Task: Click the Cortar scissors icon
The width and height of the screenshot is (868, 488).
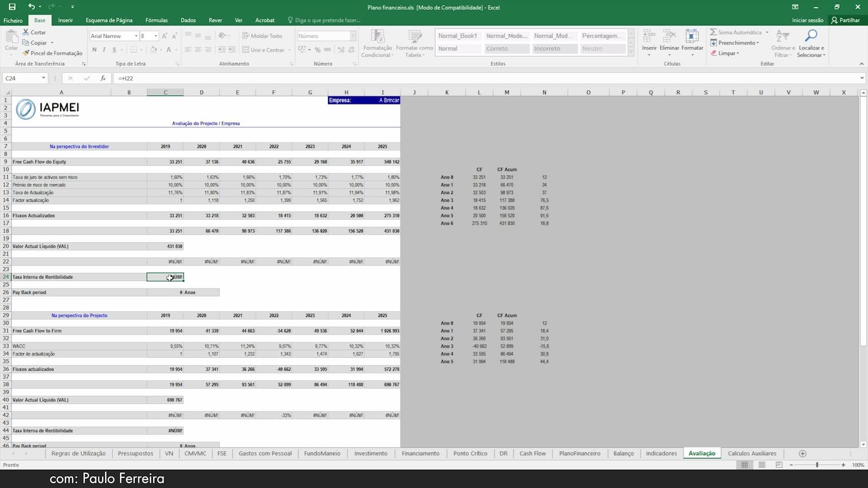Action: pos(26,32)
